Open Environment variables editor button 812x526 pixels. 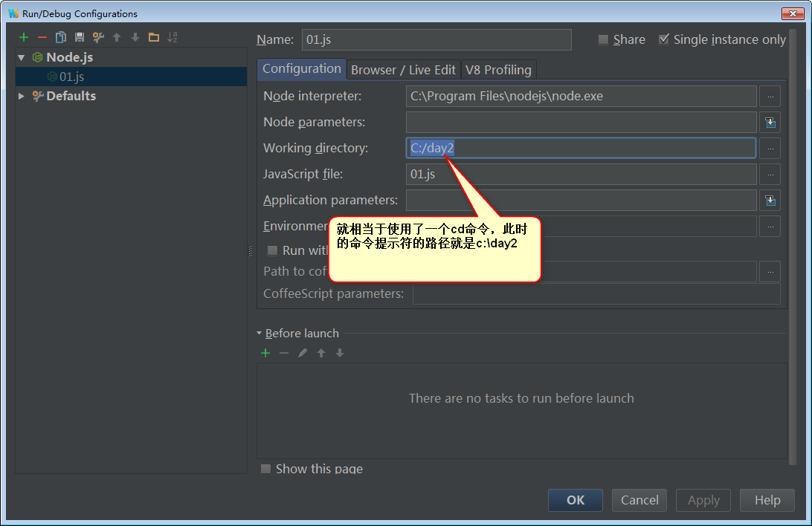click(770, 227)
